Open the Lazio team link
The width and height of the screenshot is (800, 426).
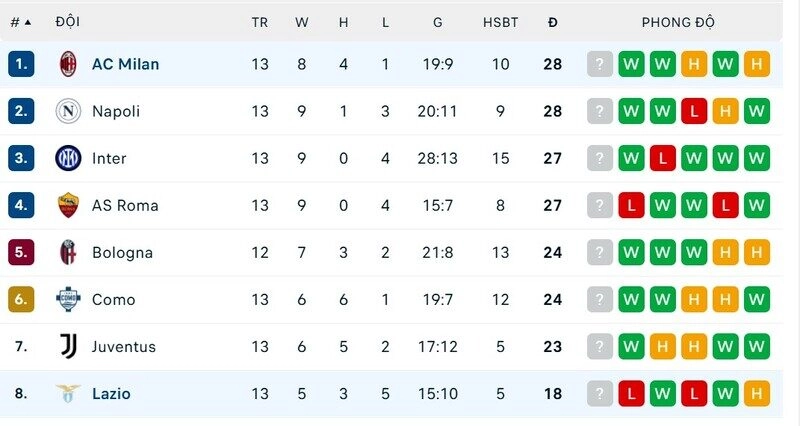111,394
